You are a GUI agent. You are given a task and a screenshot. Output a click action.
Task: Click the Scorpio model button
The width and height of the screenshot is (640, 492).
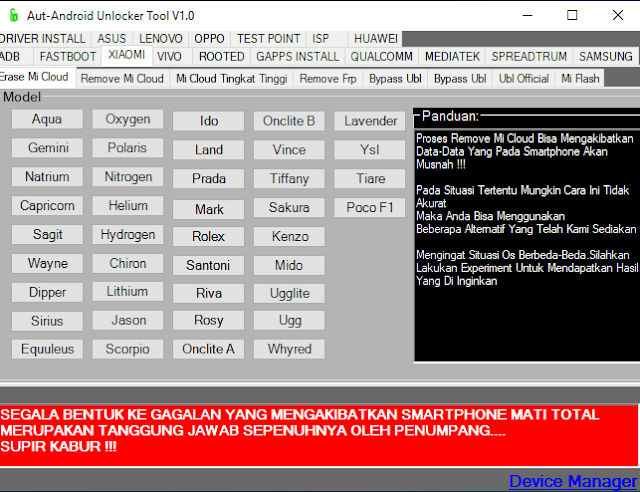tap(128, 349)
